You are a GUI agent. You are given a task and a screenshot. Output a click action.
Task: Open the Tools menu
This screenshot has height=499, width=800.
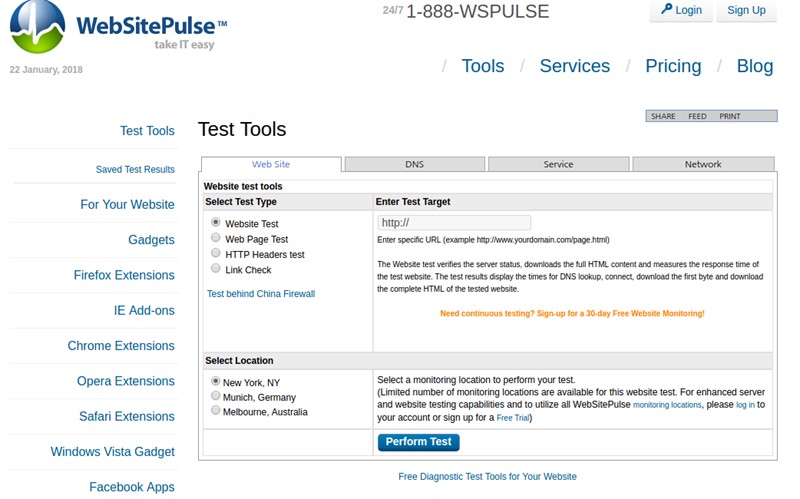pyautogui.click(x=483, y=66)
